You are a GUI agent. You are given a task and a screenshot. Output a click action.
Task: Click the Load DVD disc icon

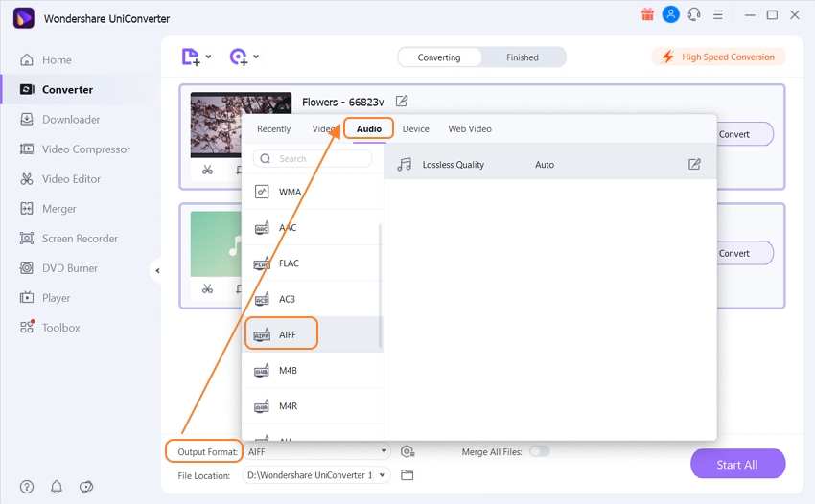click(239, 57)
